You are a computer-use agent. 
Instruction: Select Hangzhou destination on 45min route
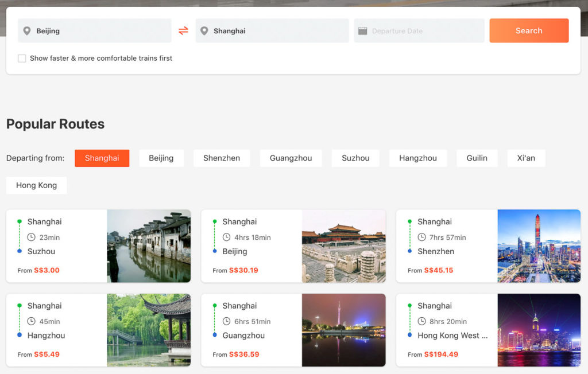click(x=46, y=336)
